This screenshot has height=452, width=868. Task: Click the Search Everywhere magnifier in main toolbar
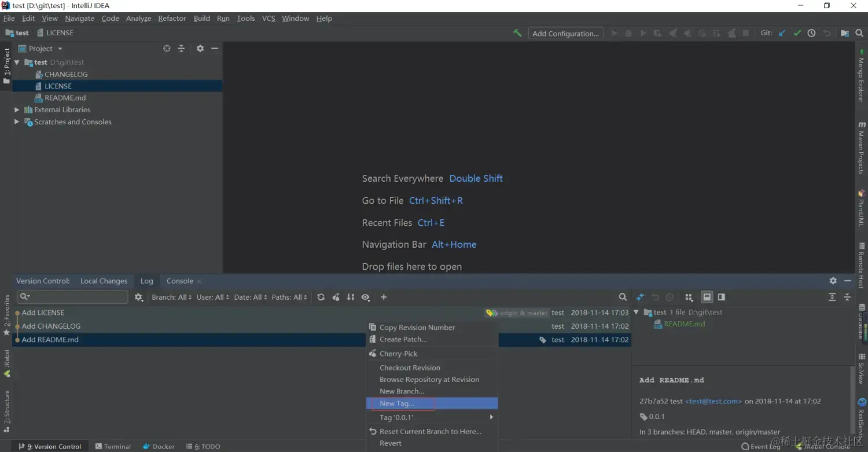859,33
